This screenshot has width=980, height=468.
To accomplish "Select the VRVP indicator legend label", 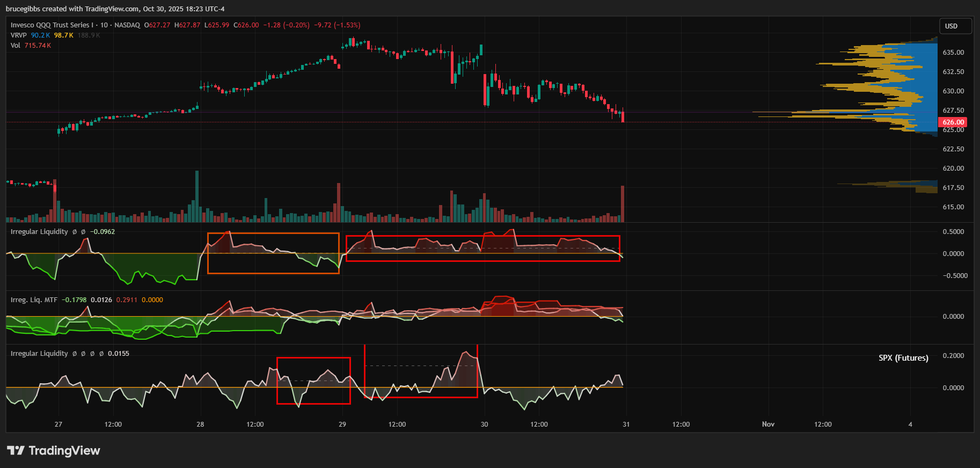I will [18, 35].
